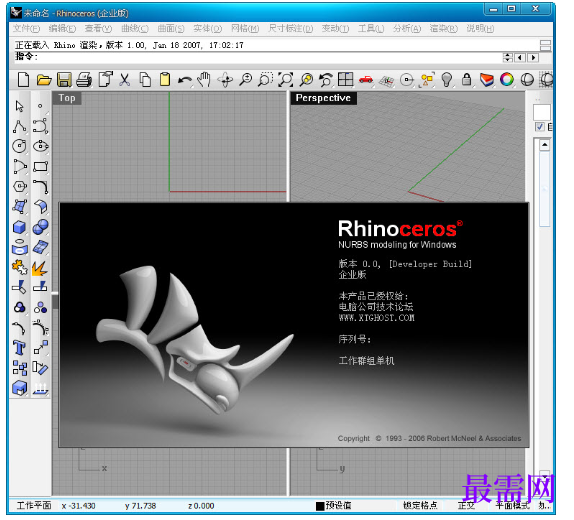Viewport: 574px width, 520px height.
Task: Select the blue Box solid tool
Action: (x=19, y=227)
